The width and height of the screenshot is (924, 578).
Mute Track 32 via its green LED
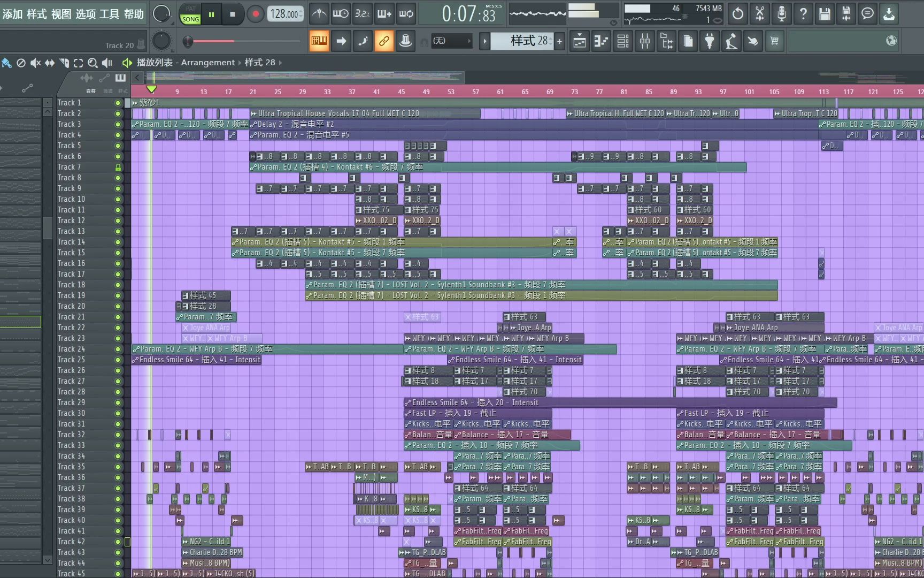[118, 435]
